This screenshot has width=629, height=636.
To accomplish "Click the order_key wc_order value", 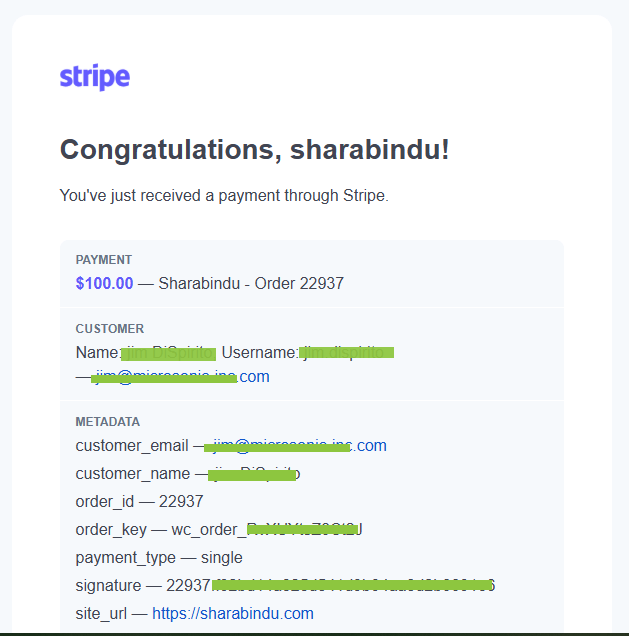I will tap(267, 530).
